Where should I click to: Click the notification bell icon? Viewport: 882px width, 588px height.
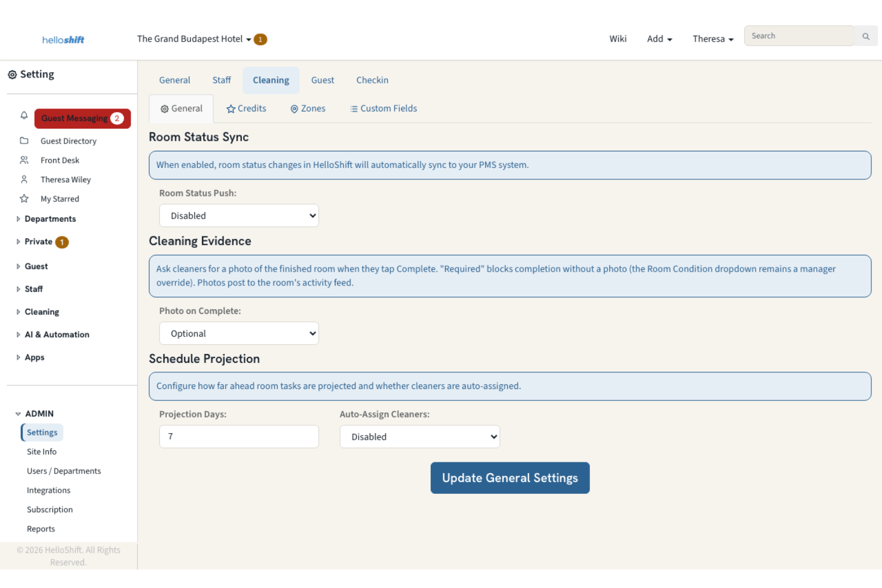[x=24, y=116]
